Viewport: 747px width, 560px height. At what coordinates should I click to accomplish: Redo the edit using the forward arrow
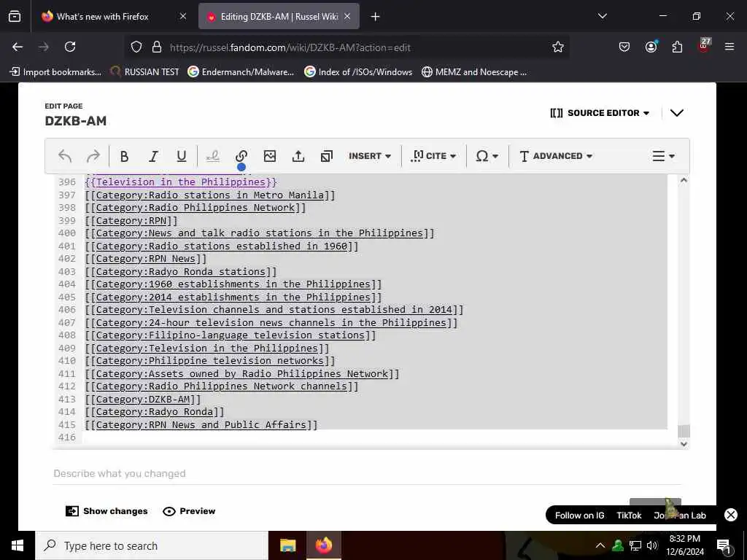click(x=93, y=156)
